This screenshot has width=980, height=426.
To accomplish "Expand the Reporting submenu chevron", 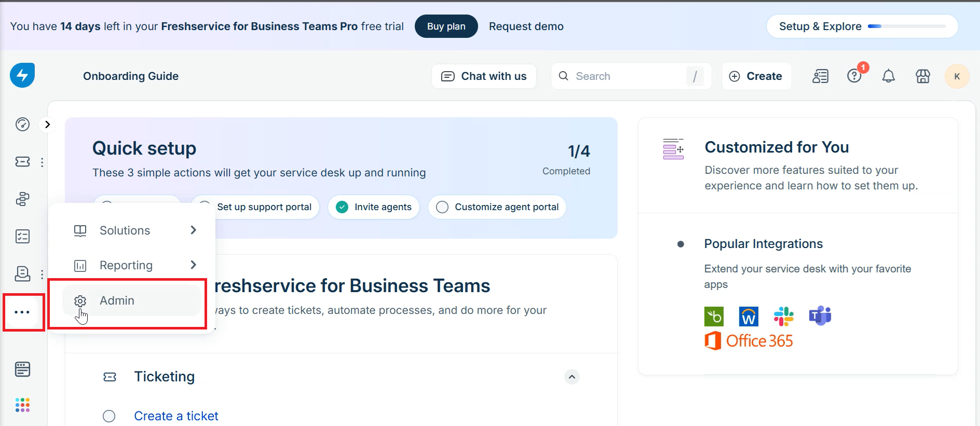I will pos(193,265).
